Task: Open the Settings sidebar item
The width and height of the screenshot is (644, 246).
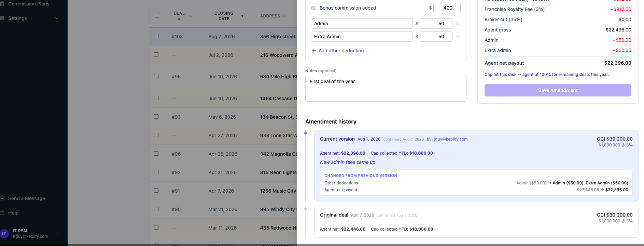Action: pos(17,18)
